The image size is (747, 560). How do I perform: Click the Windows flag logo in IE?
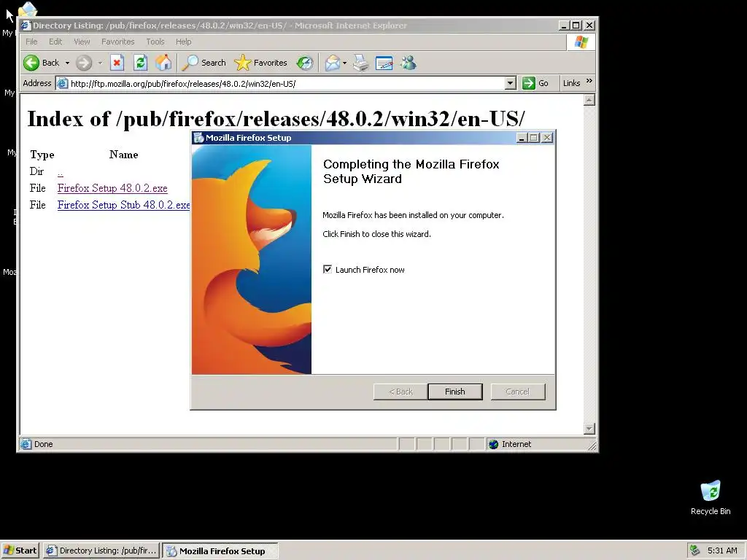[581, 42]
